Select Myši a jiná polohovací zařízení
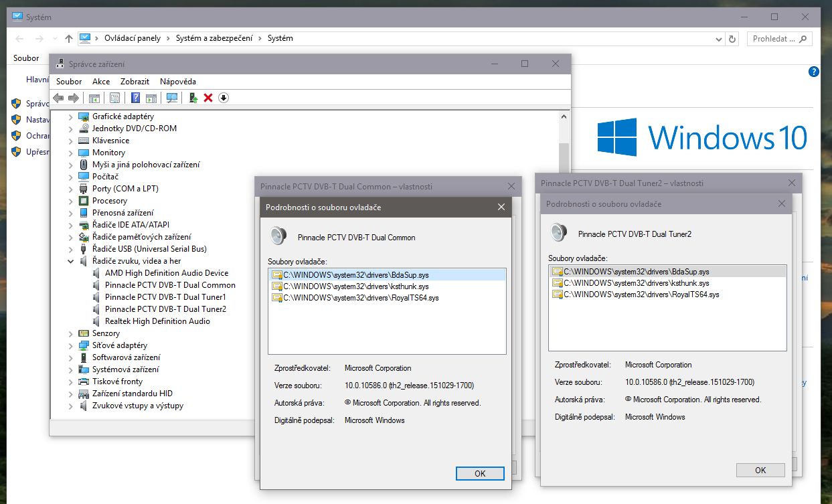 click(x=146, y=165)
